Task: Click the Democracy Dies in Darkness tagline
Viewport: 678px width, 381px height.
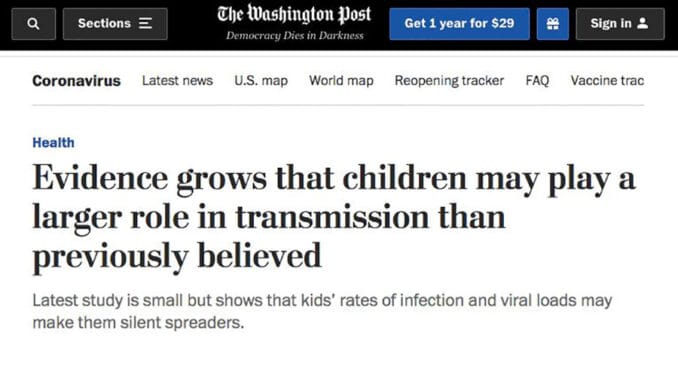Action: tap(294, 35)
